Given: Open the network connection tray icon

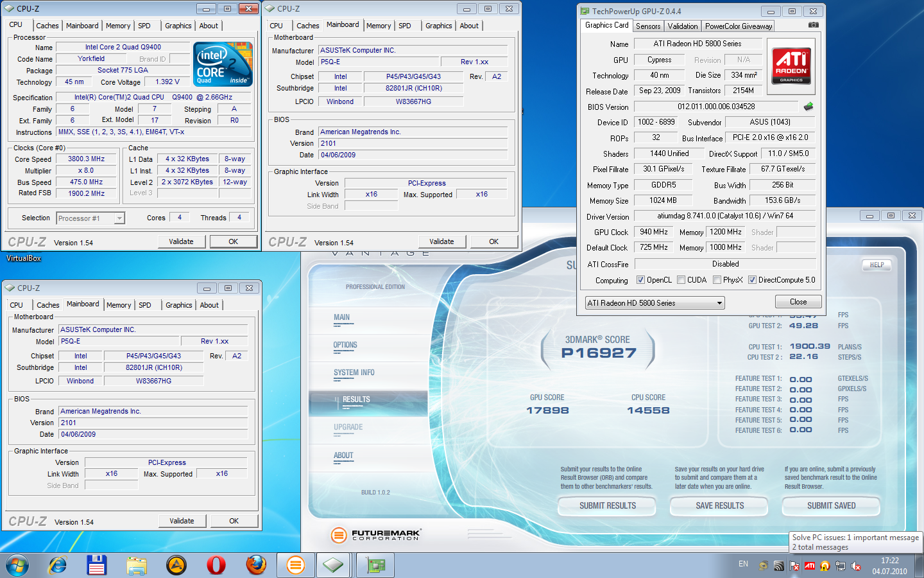Looking at the screenshot, I should tap(841, 566).
